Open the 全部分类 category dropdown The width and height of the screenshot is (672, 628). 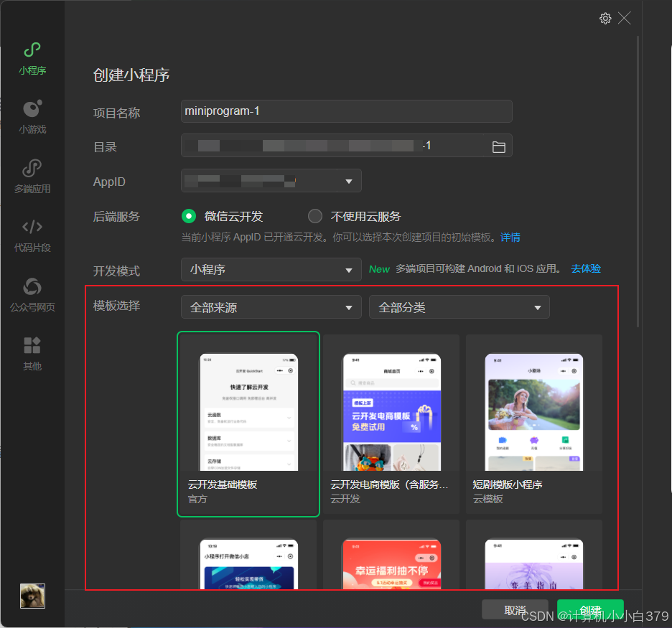459,307
